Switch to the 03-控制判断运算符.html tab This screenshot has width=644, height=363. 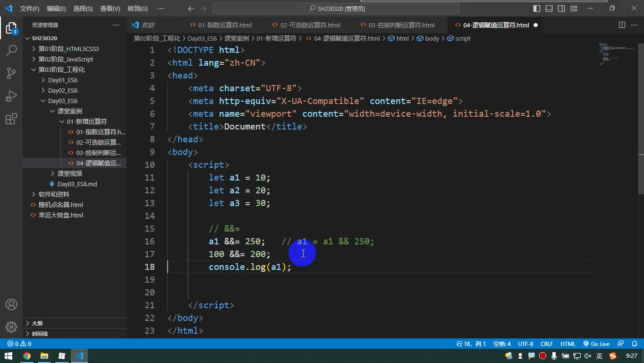tap(401, 25)
